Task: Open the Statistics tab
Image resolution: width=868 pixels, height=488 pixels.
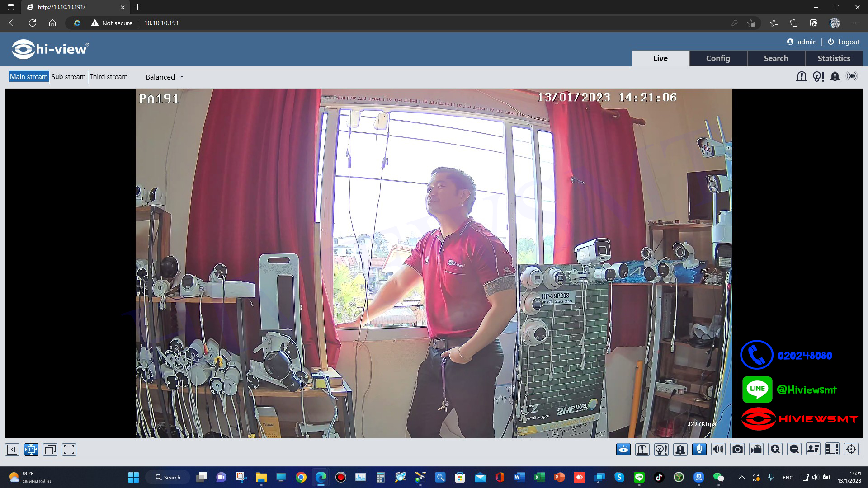Action: point(834,58)
